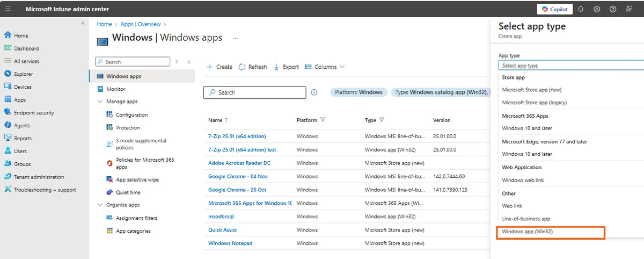Click the apps list Search box

(255, 92)
